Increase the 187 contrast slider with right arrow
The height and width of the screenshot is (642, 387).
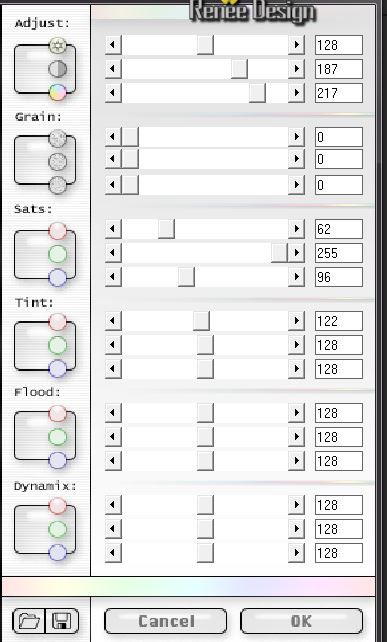(296, 69)
